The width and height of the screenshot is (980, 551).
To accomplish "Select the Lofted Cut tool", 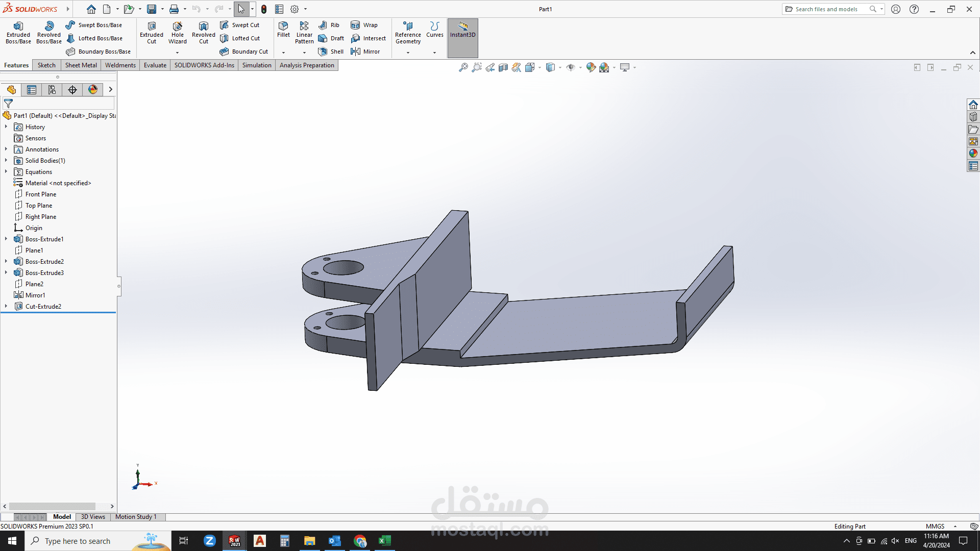I will coord(239,38).
